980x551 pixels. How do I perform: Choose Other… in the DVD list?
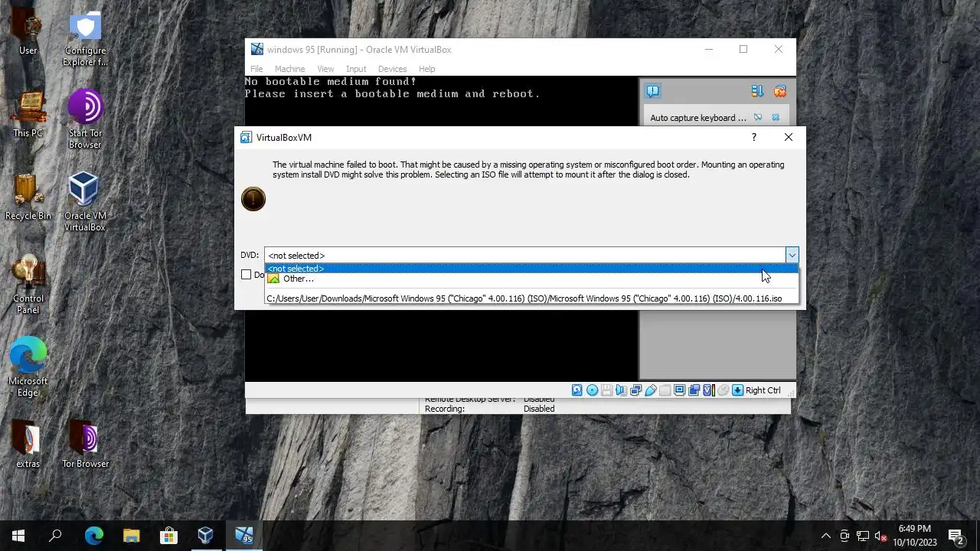[x=531, y=279]
